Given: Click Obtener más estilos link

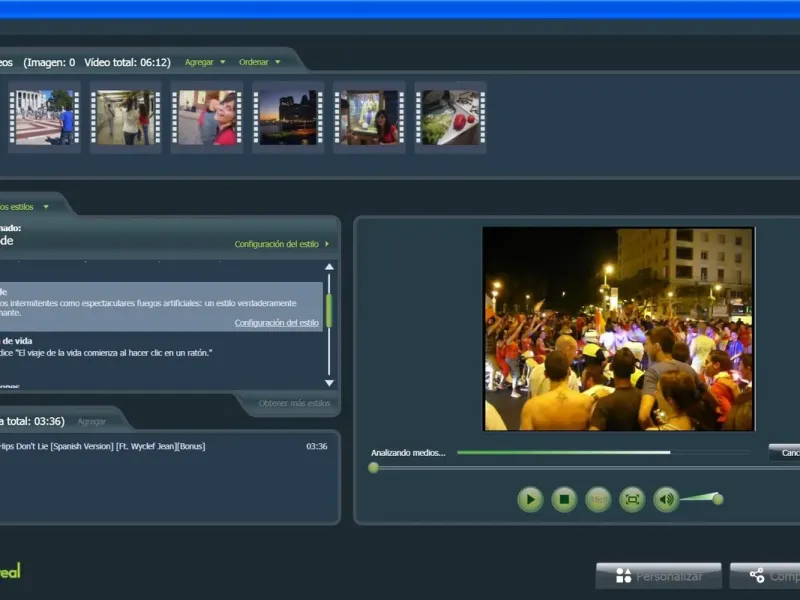Looking at the screenshot, I should (x=294, y=403).
